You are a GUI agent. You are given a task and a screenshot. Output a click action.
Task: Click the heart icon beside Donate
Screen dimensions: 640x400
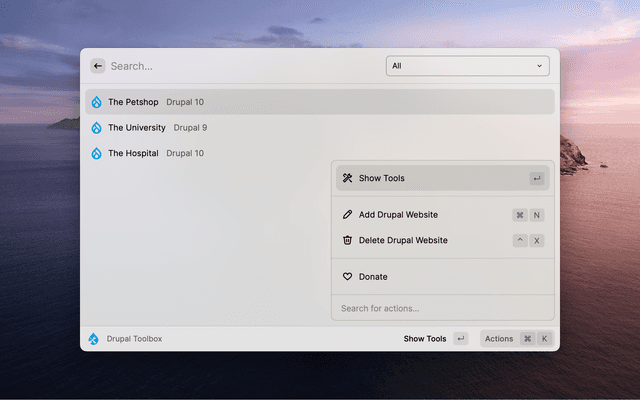click(347, 276)
